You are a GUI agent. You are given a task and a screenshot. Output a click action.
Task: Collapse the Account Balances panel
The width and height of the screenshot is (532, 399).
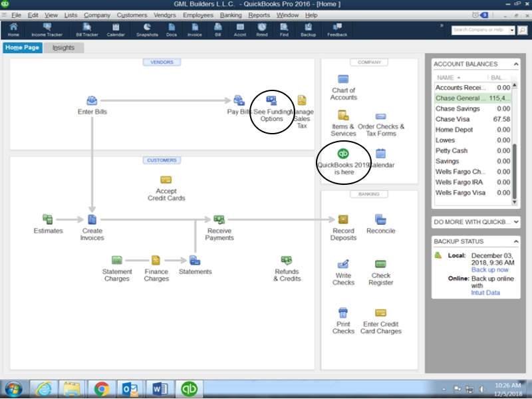tap(516, 64)
